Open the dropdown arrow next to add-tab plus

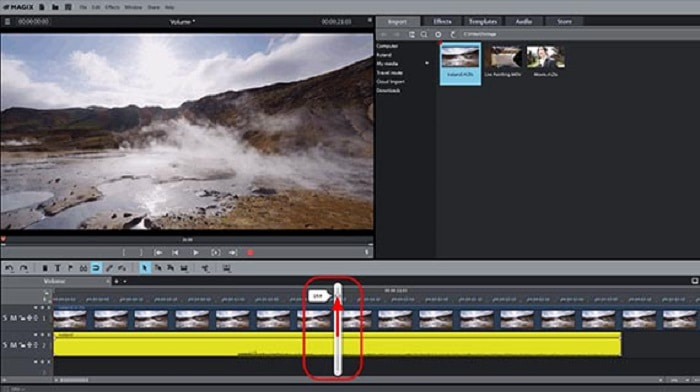[x=125, y=281]
